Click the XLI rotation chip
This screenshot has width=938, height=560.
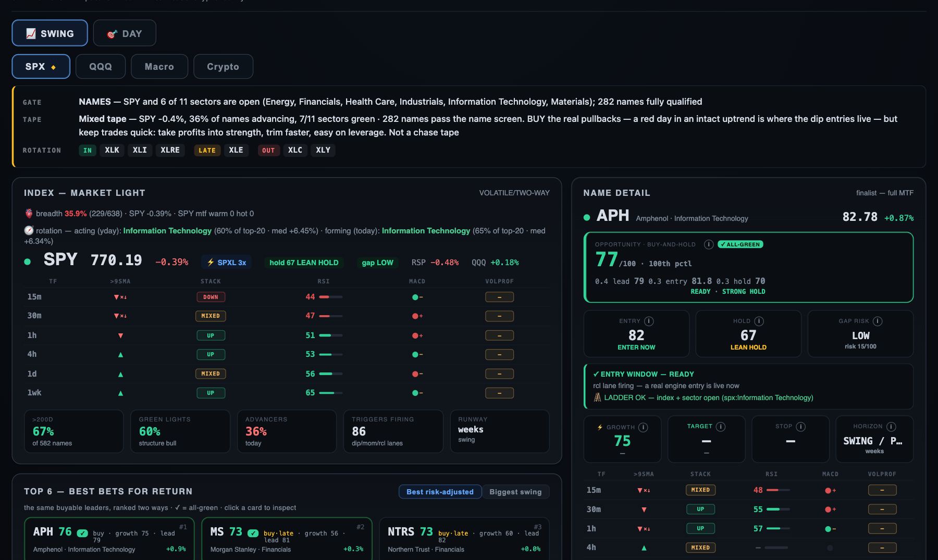coord(140,150)
